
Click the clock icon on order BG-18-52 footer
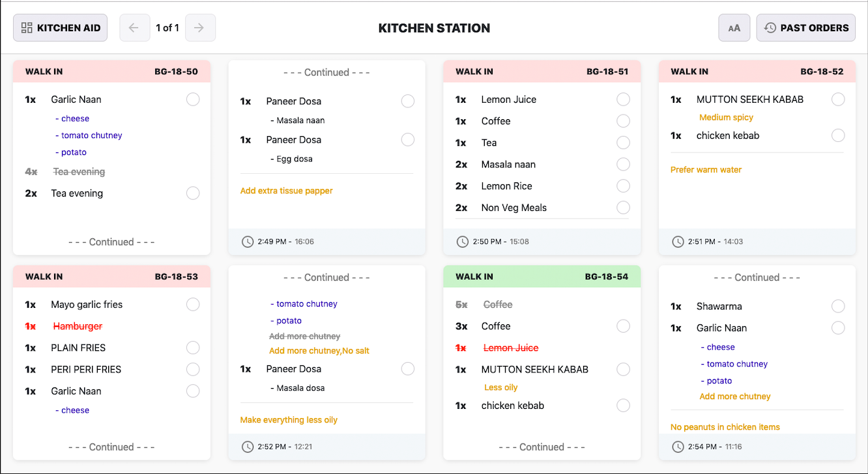(678, 242)
